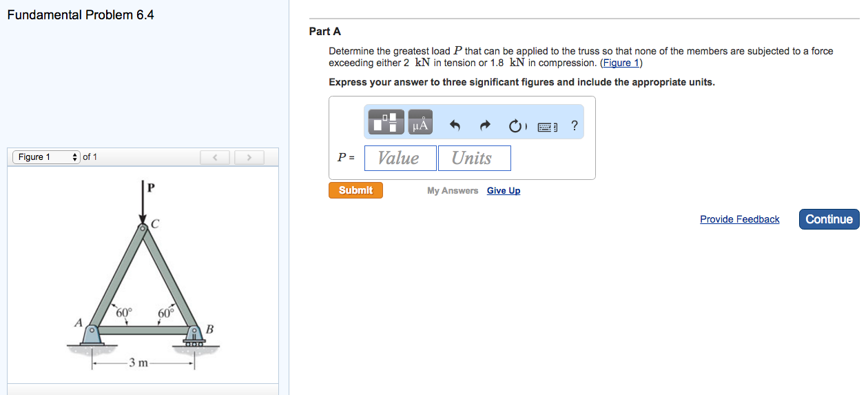The height and width of the screenshot is (395, 868).
Task: Click the Units input field
Action: click(474, 158)
